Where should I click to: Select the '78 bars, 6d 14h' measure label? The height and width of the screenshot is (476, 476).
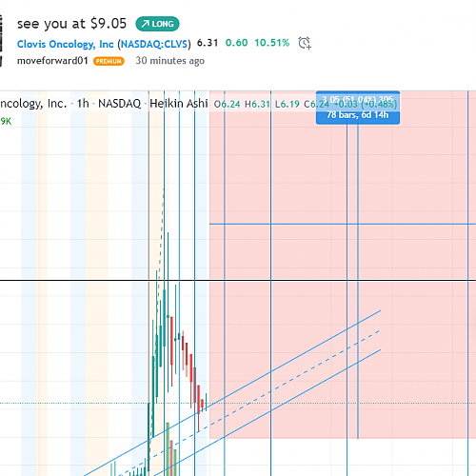[x=358, y=115]
